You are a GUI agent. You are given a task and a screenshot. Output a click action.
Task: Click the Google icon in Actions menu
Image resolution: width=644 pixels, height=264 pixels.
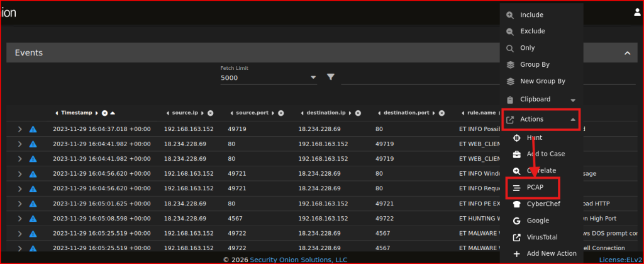click(516, 221)
